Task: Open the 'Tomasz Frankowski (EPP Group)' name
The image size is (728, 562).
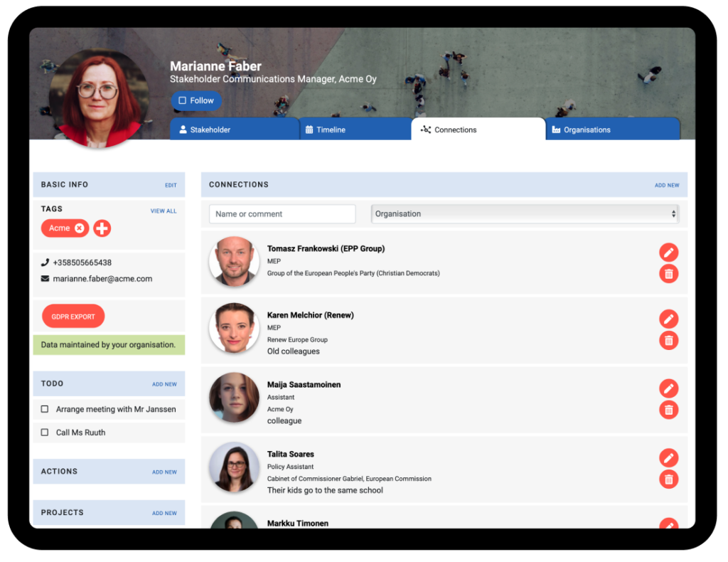Action: tap(326, 248)
